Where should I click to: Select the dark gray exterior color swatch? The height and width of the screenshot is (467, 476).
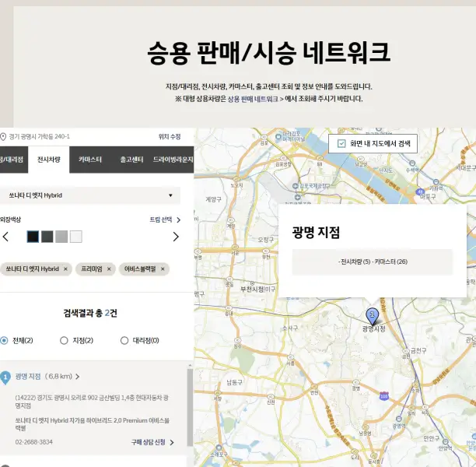coord(47,237)
